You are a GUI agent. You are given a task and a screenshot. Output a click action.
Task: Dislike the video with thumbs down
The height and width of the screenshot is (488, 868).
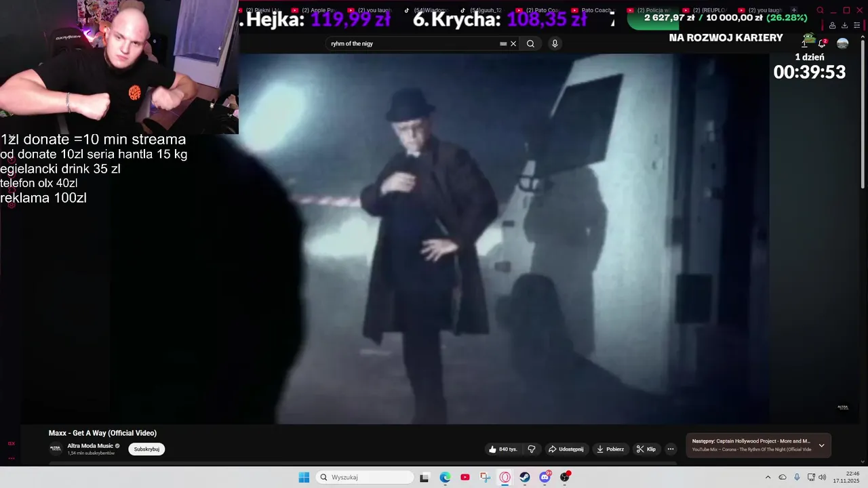[532, 449]
